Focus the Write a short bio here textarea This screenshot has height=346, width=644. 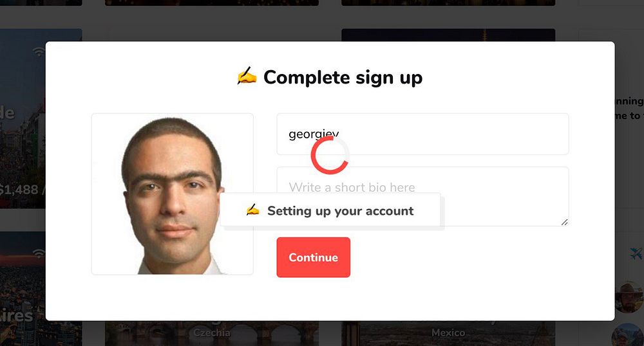pyautogui.click(x=422, y=196)
